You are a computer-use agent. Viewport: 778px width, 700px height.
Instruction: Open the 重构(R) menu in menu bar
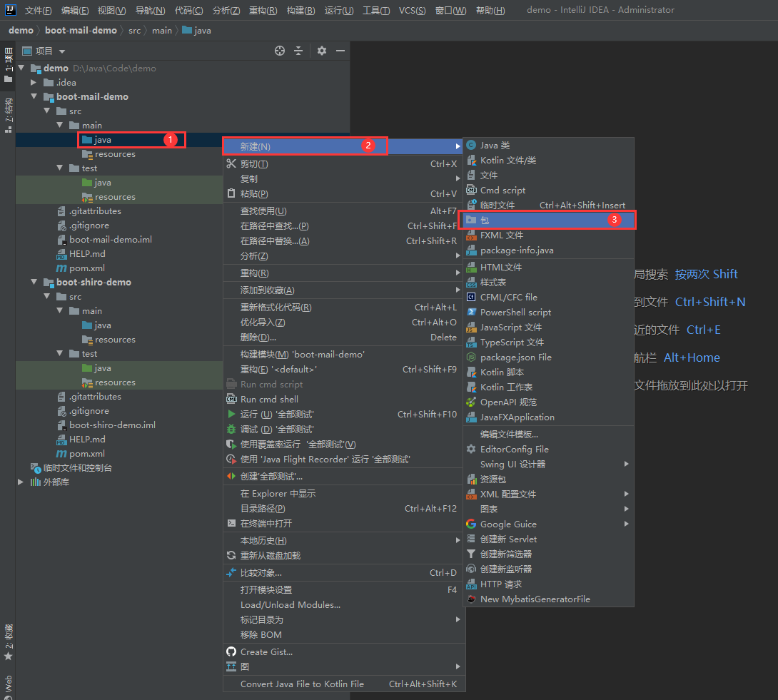(x=263, y=10)
